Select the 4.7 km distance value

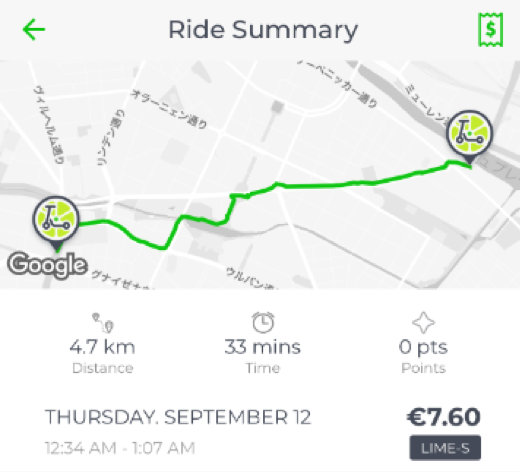[102, 347]
